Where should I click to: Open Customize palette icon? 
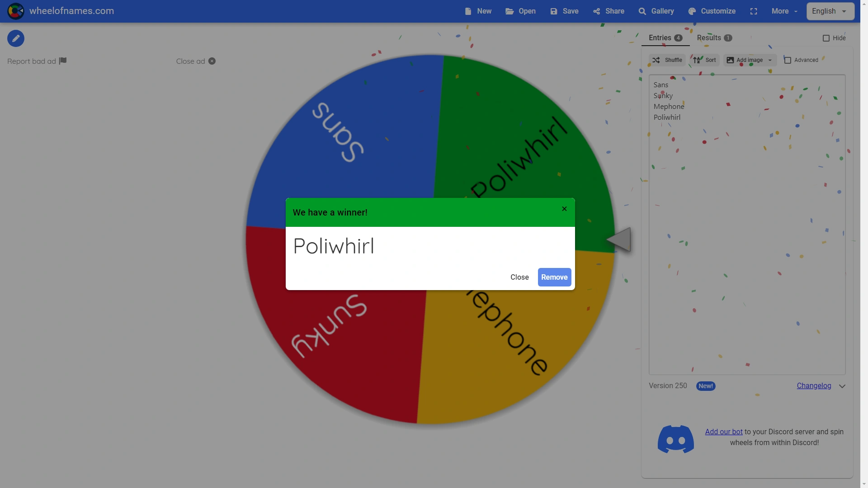coord(692,11)
